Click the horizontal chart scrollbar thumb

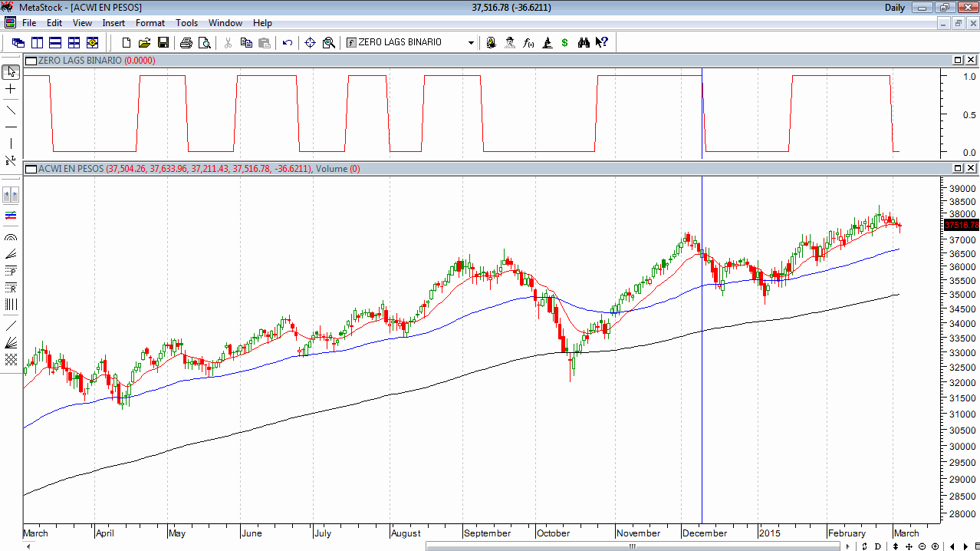(633, 546)
